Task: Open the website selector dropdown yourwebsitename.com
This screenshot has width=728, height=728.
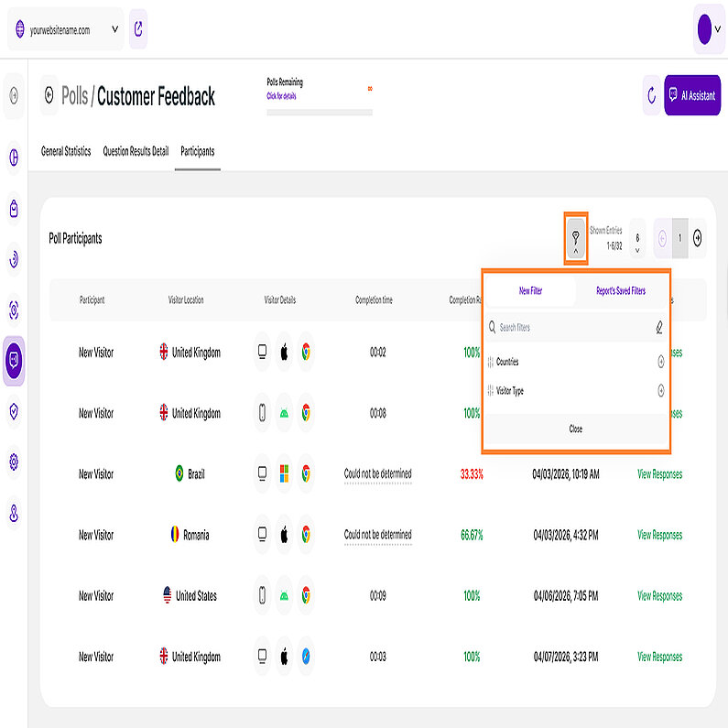Action: 65,29
